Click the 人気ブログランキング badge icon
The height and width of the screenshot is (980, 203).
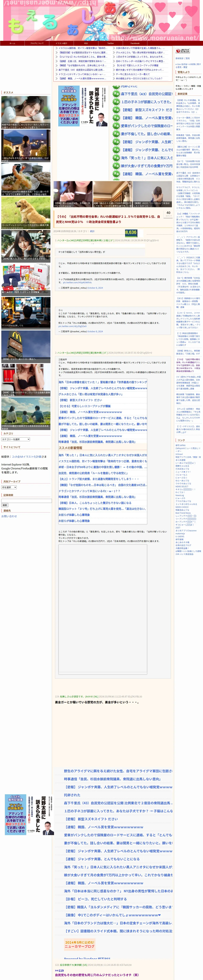click(x=183, y=51)
